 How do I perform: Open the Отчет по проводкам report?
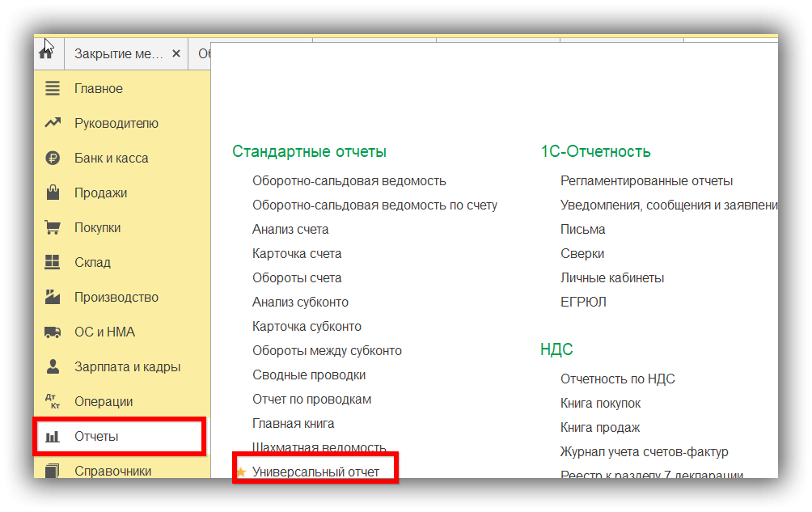point(311,399)
